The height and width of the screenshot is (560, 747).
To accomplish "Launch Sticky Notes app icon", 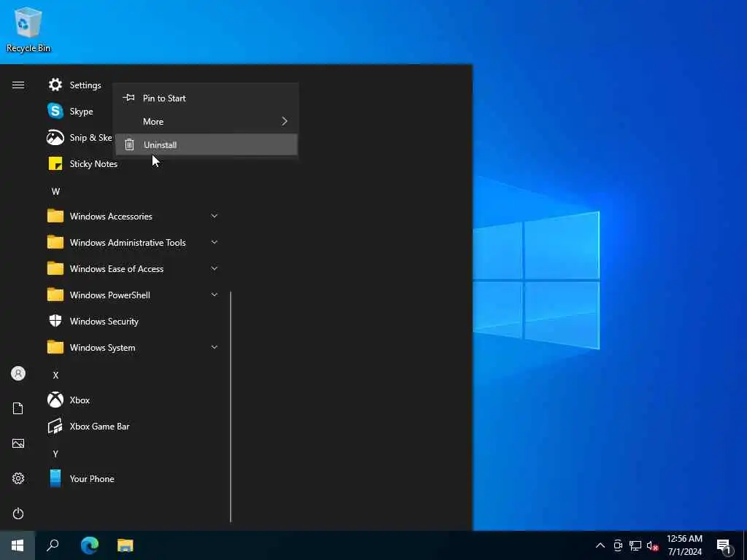I will tap(55, 164).
